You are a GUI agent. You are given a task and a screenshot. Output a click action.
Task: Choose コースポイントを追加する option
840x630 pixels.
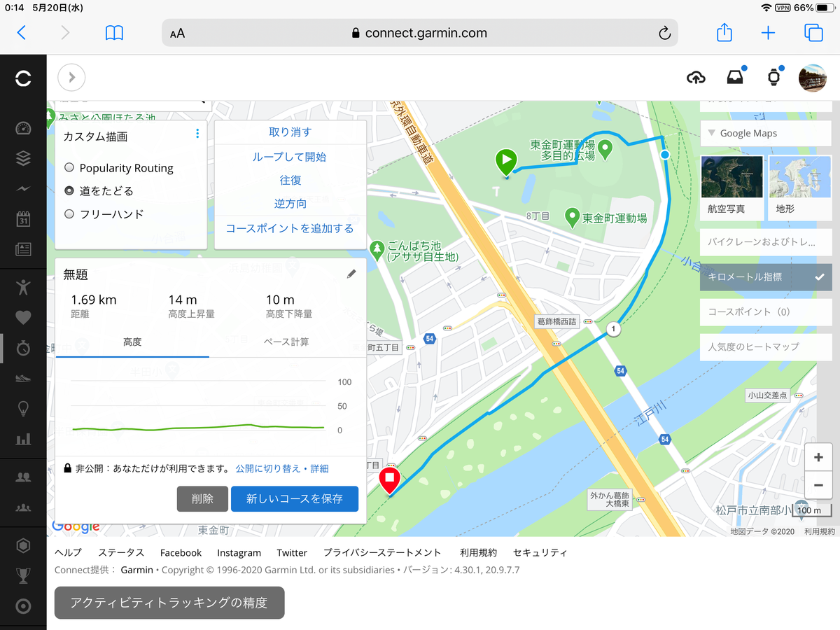click(290, 229)
